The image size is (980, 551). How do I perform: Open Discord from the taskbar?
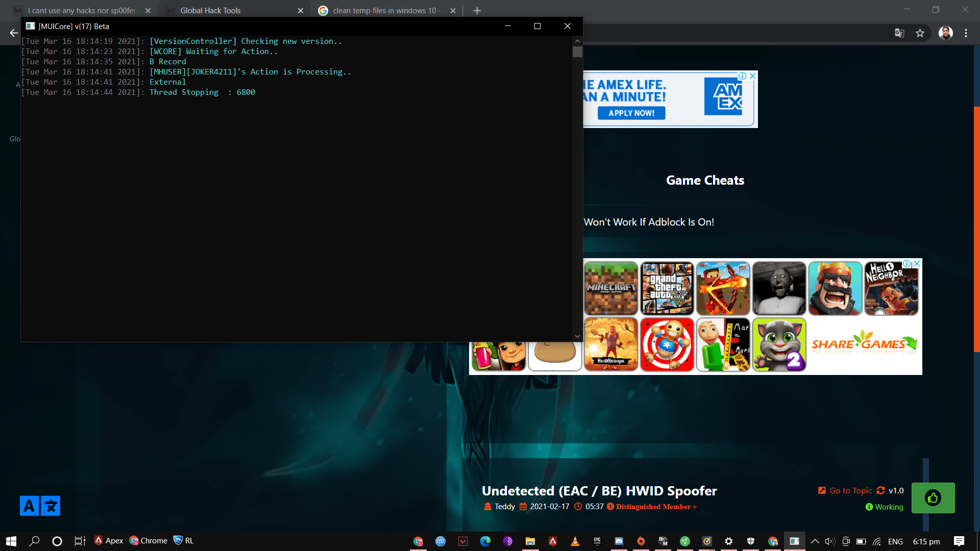[619, 541]
